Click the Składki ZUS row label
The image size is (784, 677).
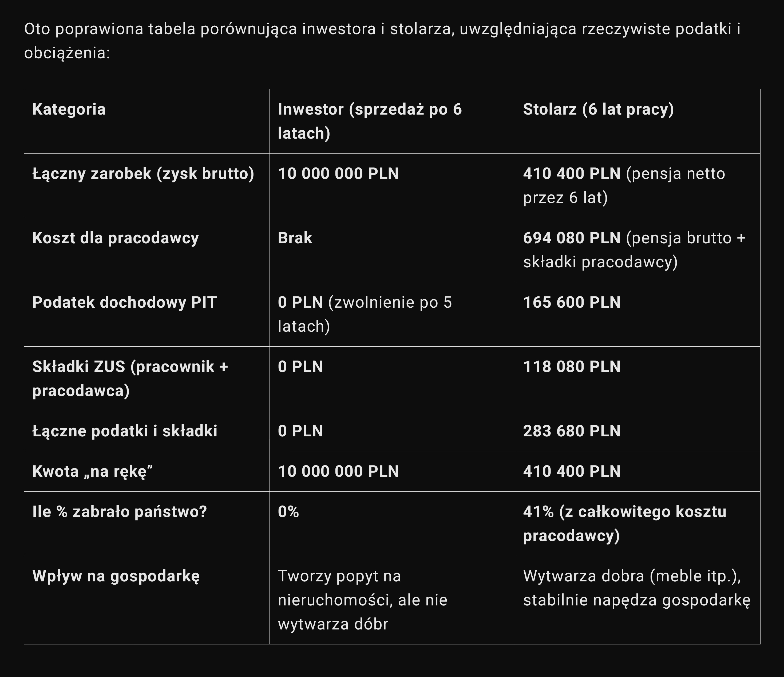pos(130,378)
